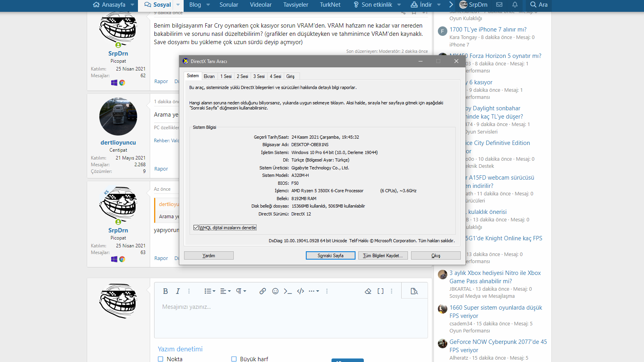Screen dimensions: 644x362
Task: Open the ellipsis insert dropdown in editor
Action: [314, 291]
